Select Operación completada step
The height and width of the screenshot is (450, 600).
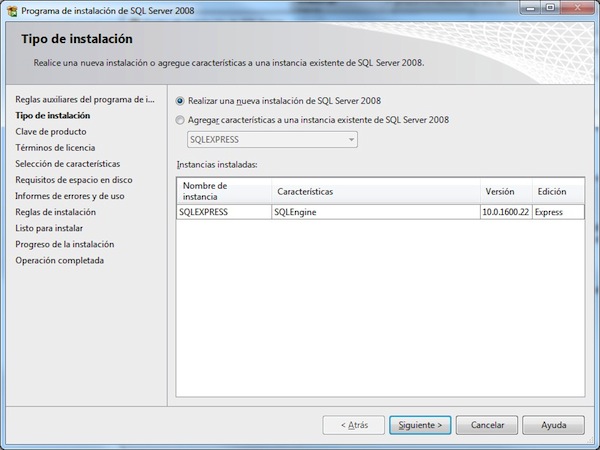[x=60, y=260]
